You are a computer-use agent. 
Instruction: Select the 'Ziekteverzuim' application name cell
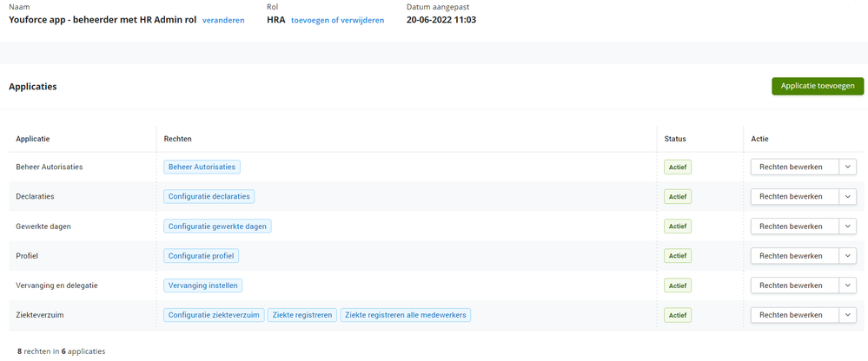39,315
